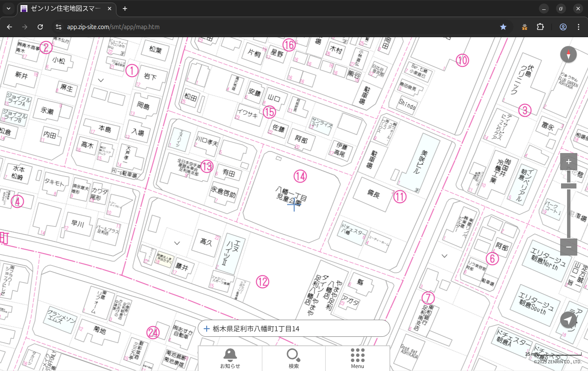Open the browser extensions puzzle icon
This screenshot has height=371, width=588.
click(540, 27)
